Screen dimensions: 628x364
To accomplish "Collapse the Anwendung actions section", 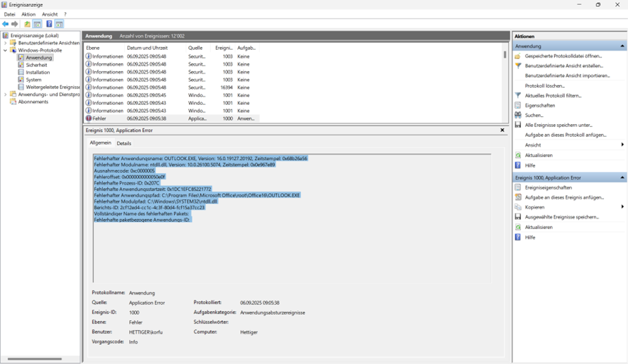I will coord(622,46).
